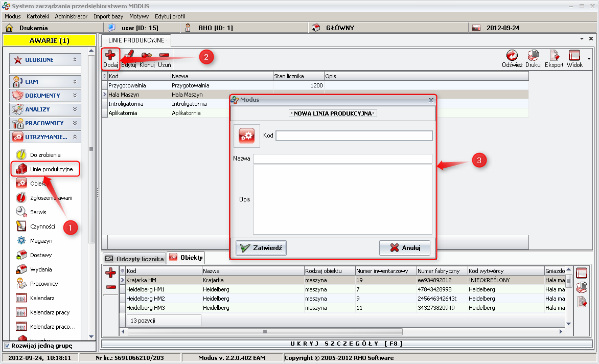Click the Odśwież refresh icon
This screenshot has width=599, height=364.
[512, 58]
